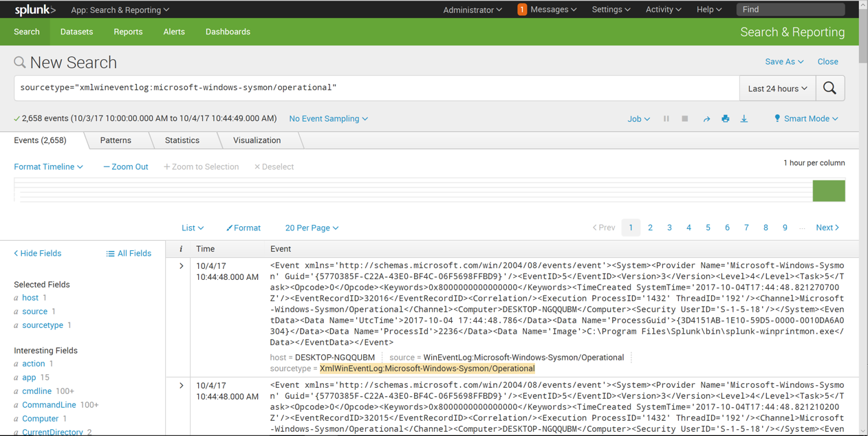
Task: Select sourcetype field in sidebar
Action: tap(43, 325)
